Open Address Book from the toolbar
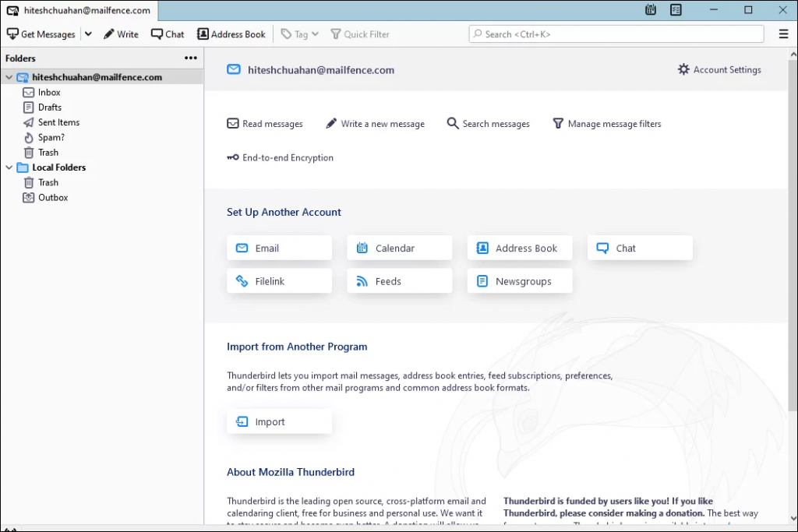 coord(231,34)
